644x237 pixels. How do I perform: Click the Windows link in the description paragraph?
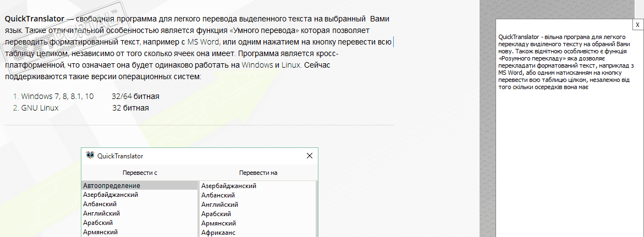coord(257,65)
